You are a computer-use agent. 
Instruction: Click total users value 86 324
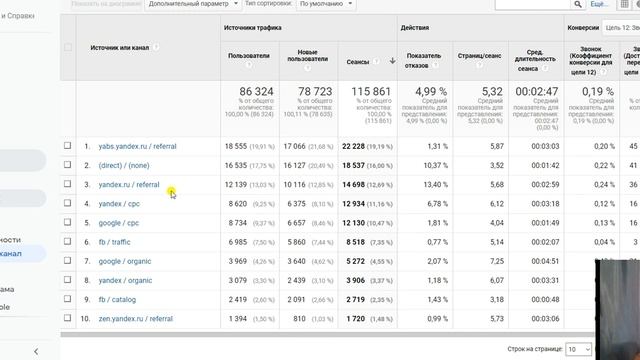pyautogui.click(x=256, y=91)
